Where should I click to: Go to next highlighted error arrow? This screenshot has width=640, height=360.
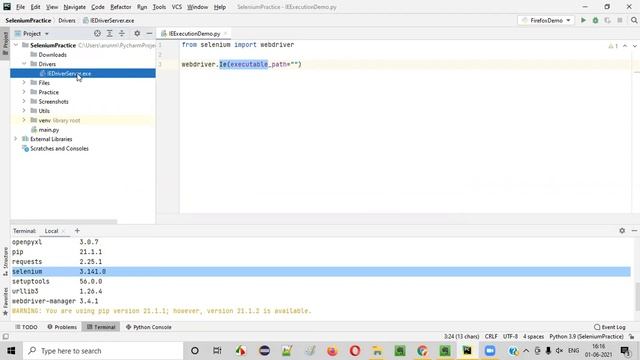pos(635,46)
